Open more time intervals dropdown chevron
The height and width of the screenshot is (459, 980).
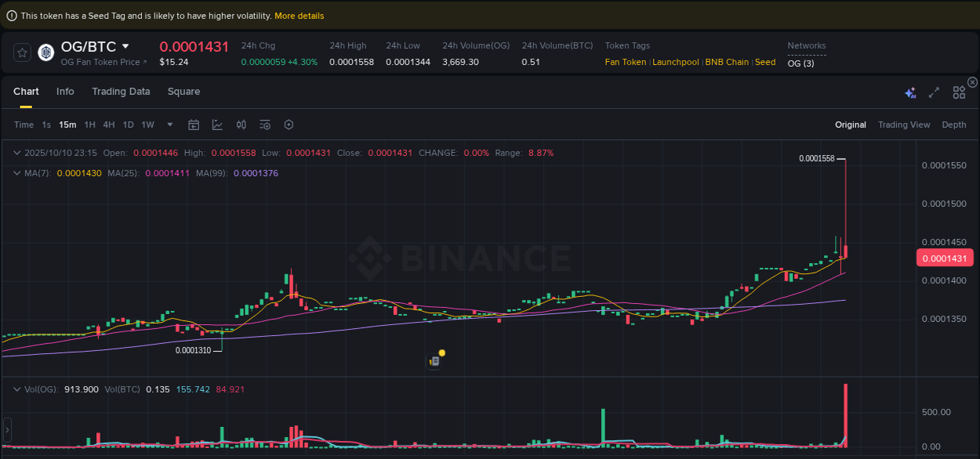[169, 125]
